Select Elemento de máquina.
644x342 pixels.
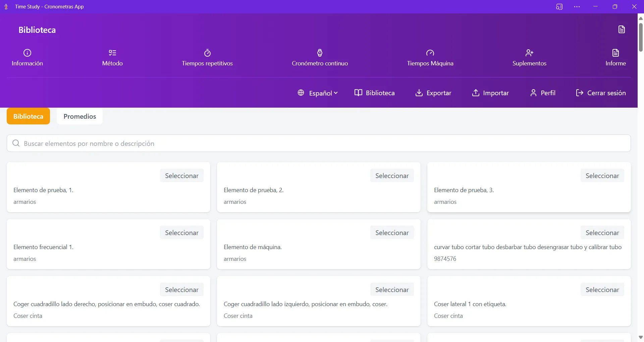[392, 232]
